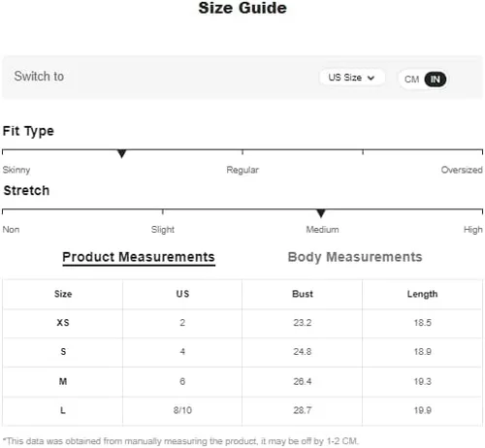Click the Bust column header

303,294
